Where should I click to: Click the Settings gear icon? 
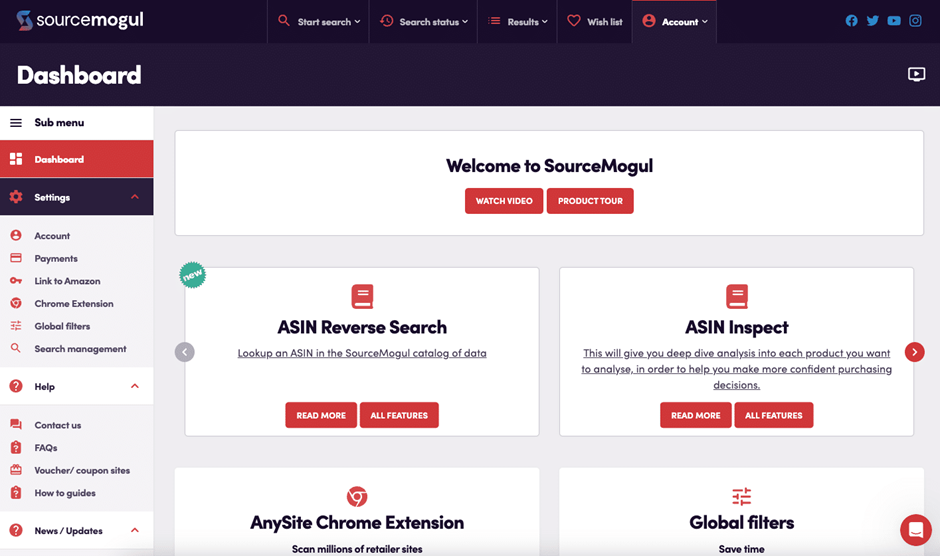point(16,197)
